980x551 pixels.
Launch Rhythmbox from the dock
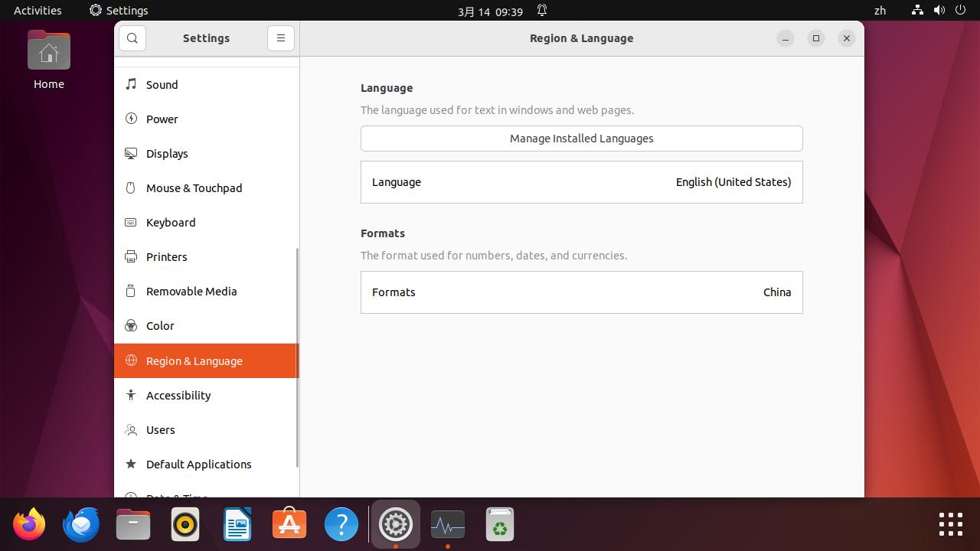pos(185,525)
